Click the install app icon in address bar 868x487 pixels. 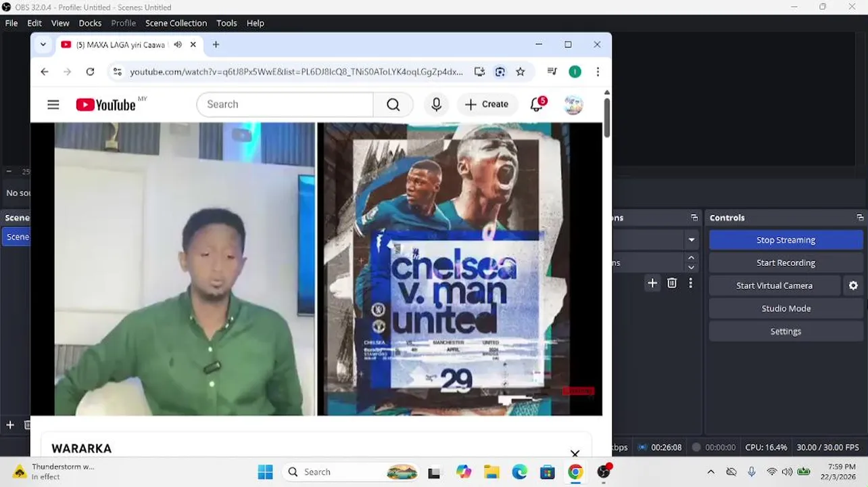[479, 72]
